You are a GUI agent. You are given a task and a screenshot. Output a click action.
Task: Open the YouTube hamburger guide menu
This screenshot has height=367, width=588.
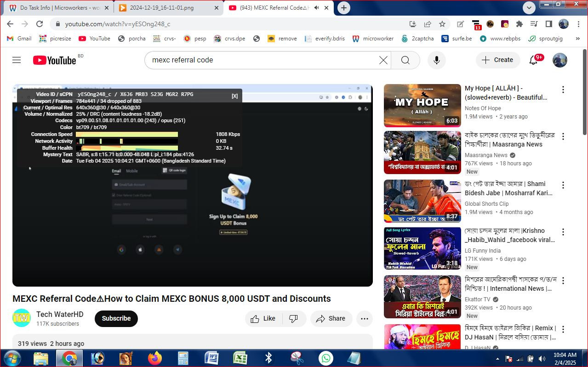point(17,60)
